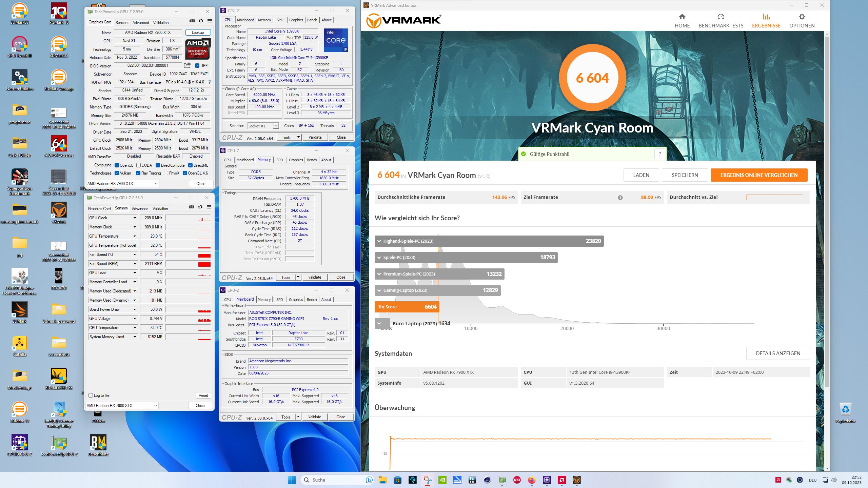
Task: Click the Windows Start button on taskbar
Action: [x=292, y=480]
